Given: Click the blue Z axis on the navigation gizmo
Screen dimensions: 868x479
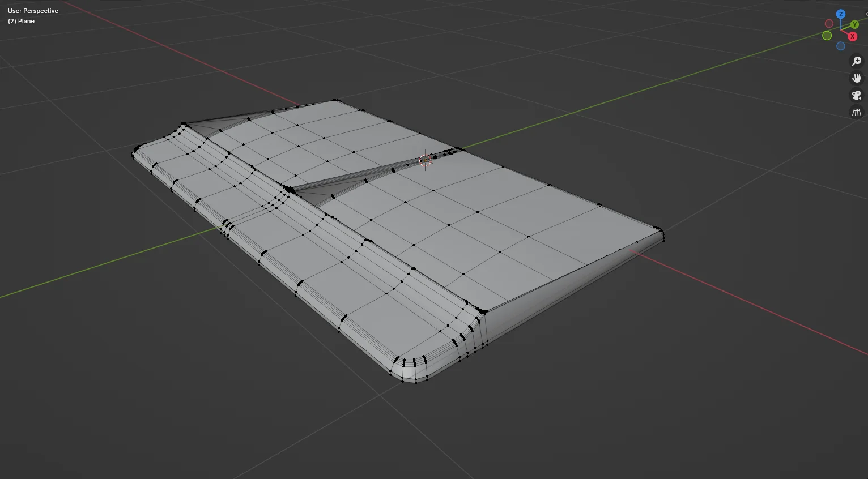Looking at the screenshot, I should coord(841,14).
